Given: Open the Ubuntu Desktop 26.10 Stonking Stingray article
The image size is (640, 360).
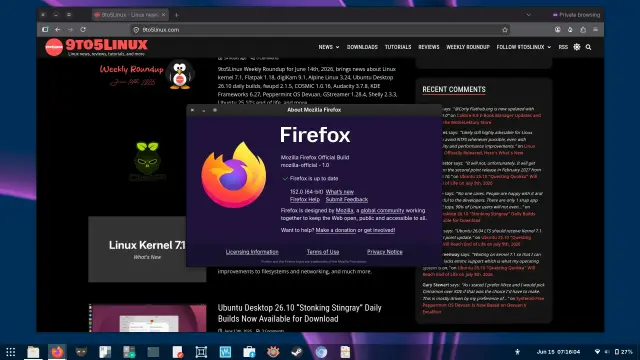Looking at the screenshot, I should [x=300, y=313].
